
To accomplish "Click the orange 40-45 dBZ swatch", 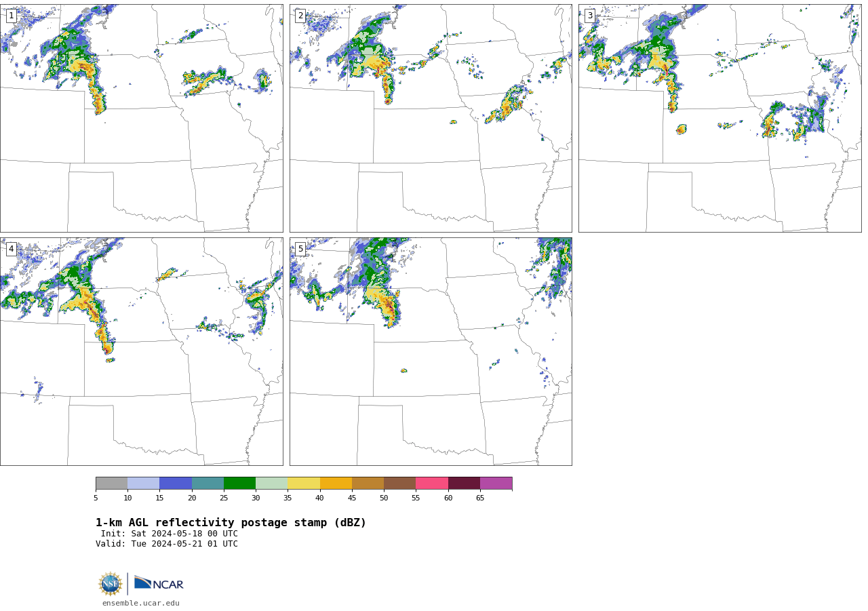I will (x=336, y=484).
